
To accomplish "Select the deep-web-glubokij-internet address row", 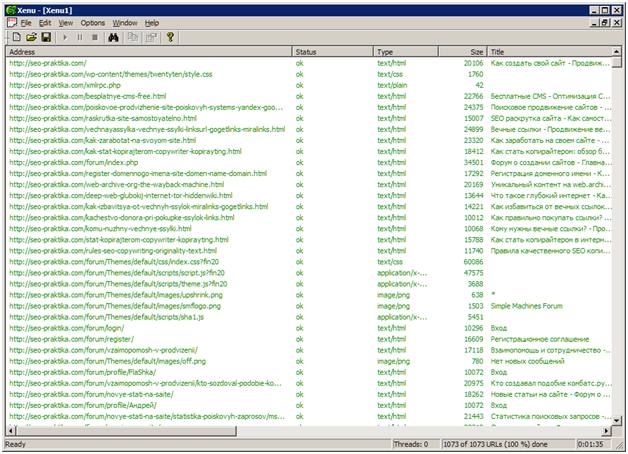I will (x=121, y=195).
